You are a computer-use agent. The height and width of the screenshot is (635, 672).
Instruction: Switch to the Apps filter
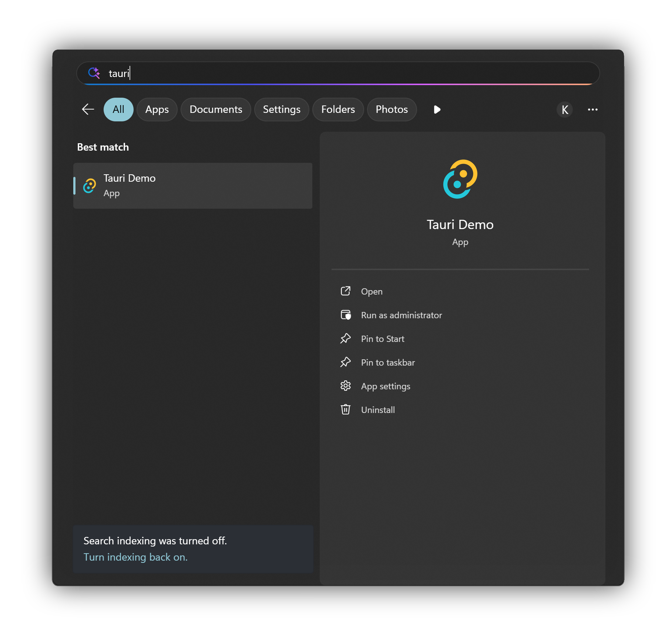(157, 110)
